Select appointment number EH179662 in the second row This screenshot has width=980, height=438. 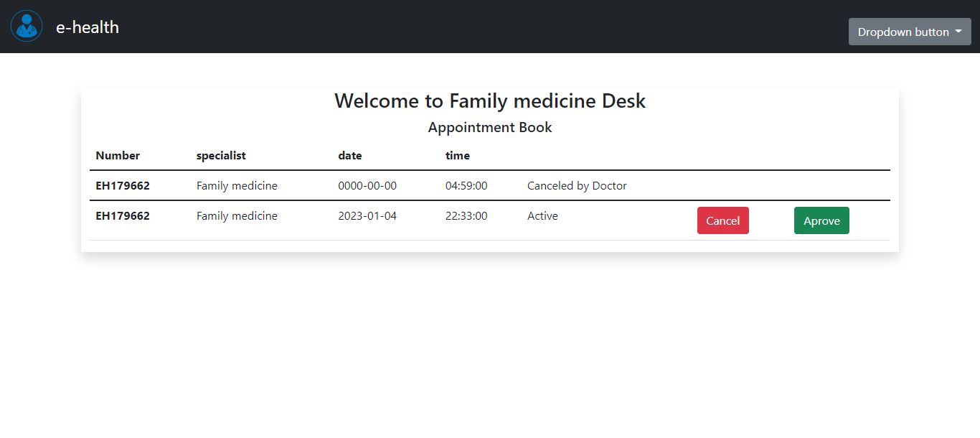(x=123, y=215)
